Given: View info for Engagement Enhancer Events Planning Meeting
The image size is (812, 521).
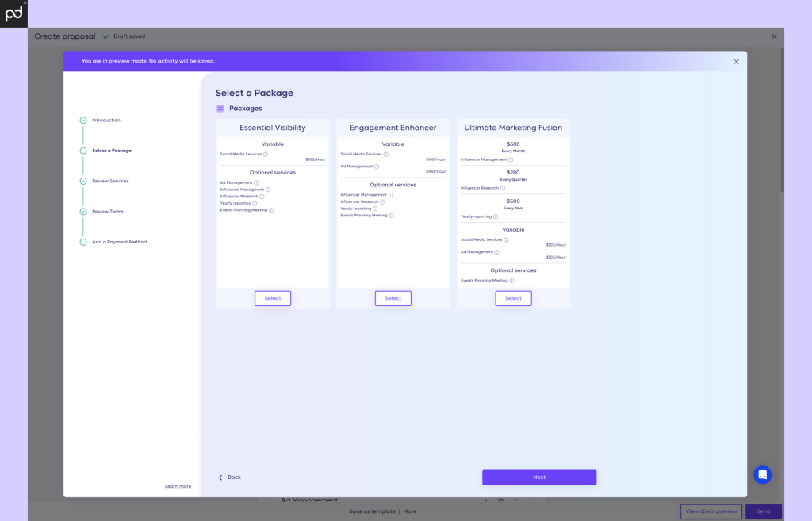Looking at the screenshot, I should click(x=392, y=216).
